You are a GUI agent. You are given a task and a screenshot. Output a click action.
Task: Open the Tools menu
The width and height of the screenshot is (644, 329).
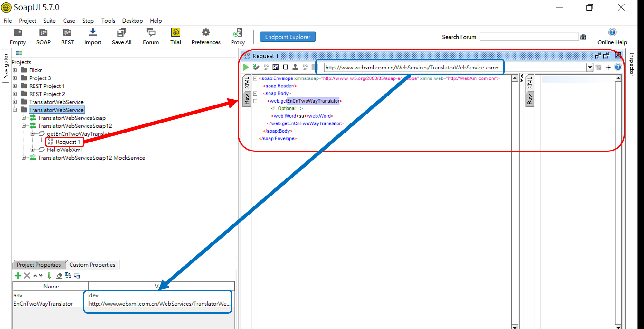[x=108, y=21]
